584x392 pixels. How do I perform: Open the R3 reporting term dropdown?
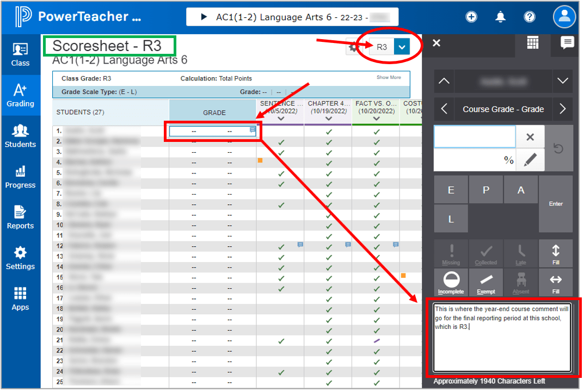tap(402, 47)
